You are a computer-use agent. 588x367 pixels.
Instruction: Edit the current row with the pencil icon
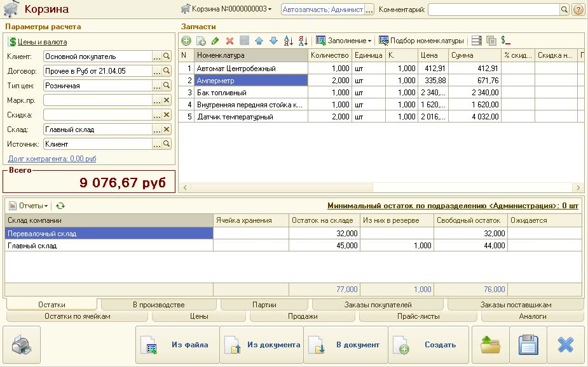tap(215, 41)
